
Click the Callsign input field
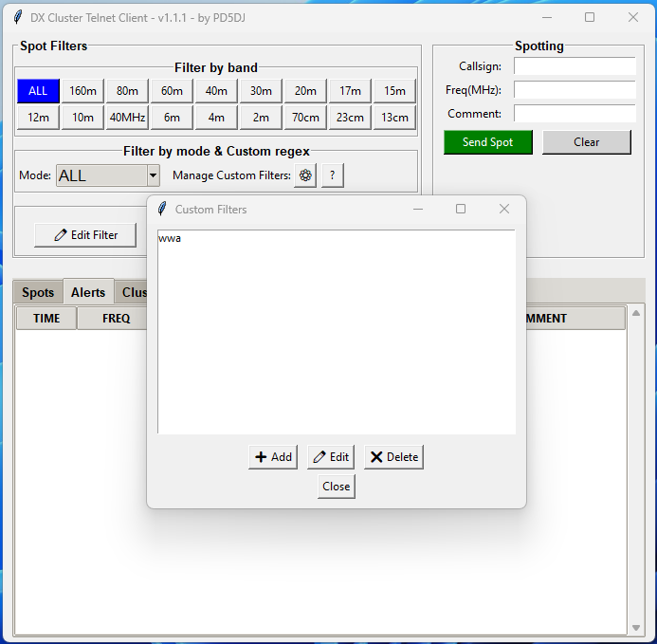575,66
